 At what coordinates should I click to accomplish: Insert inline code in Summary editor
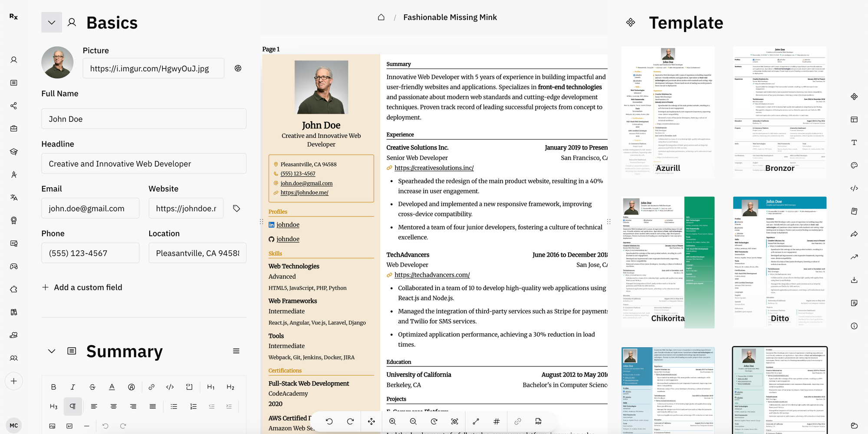point(170,387)
